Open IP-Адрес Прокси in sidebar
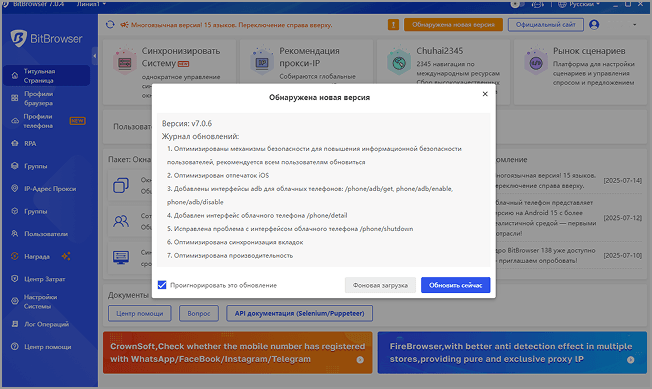Viewport: 652px width, 389px height. 46,189
